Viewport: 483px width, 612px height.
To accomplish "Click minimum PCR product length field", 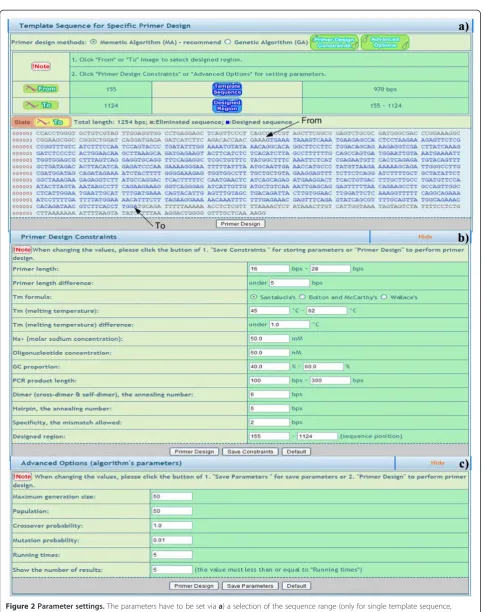I will click(269, 380).
